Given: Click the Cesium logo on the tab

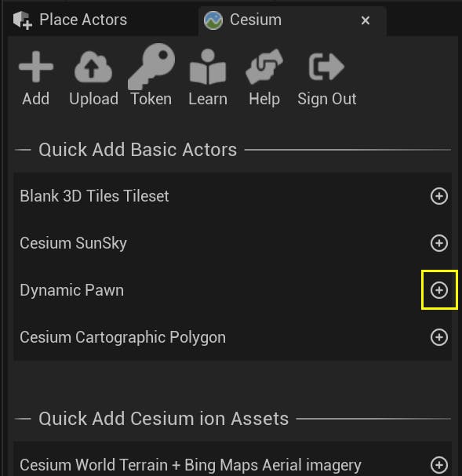Looking at the screenshot, I should click(x=213, y=20).
